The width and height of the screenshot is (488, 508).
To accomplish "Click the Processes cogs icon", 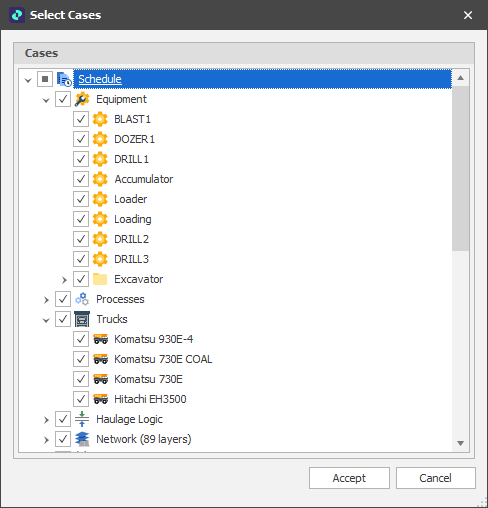I will tap(82, 299).
